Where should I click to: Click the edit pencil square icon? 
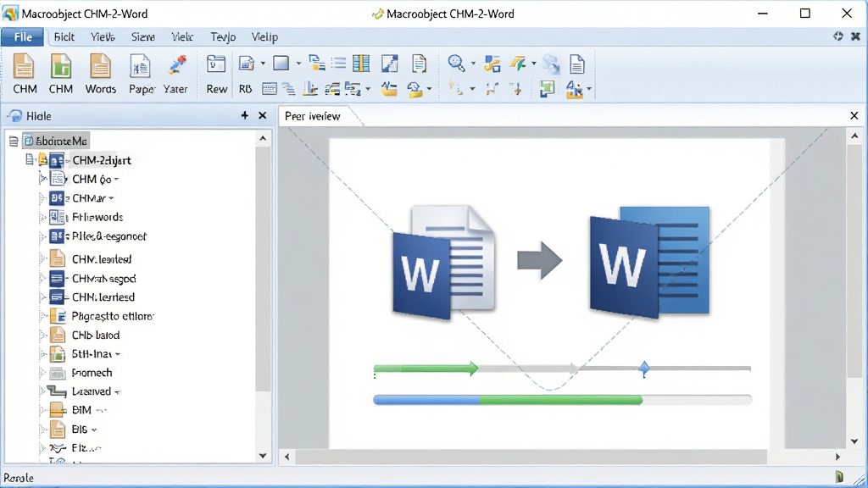pos(390,64)
